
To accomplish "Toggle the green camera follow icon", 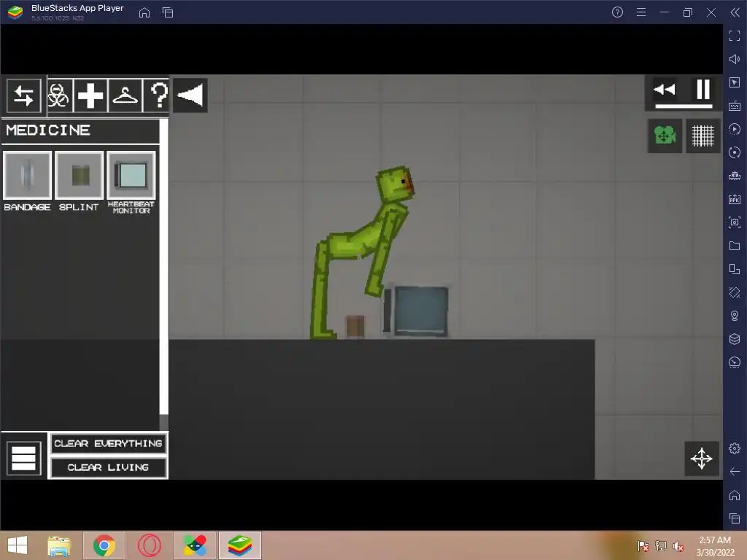I will click(x=665, y=136).
